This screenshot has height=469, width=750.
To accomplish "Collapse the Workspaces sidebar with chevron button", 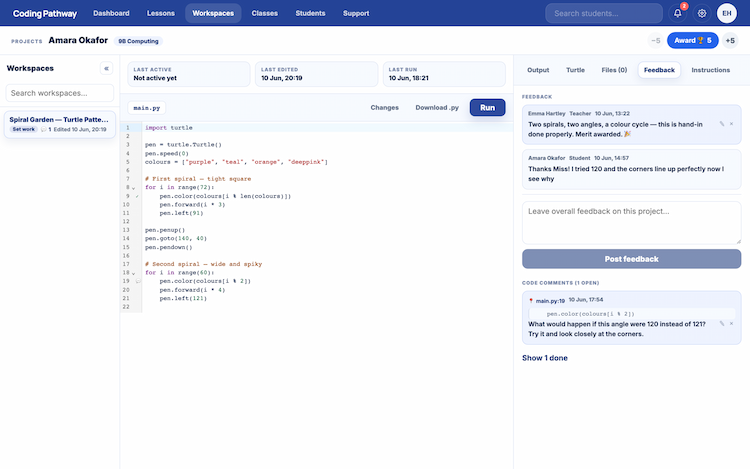I will 106,68.
